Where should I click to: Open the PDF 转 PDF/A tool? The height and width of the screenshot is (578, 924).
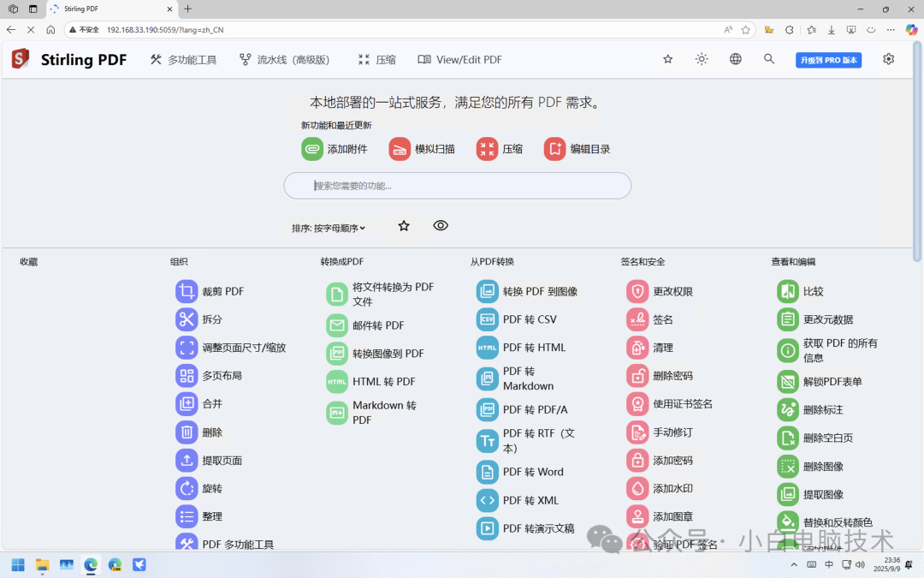tap(522, 409)
